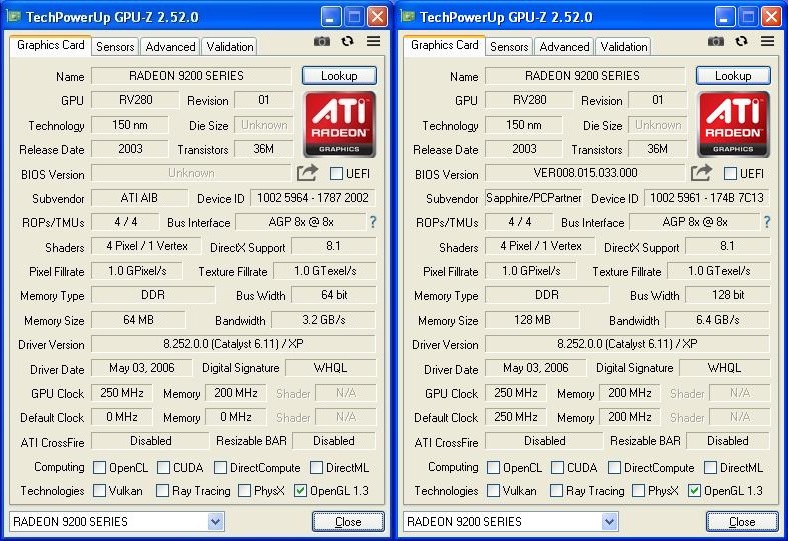
Task: Switch to Validation tab in left window
Action: tap(230, 47)
